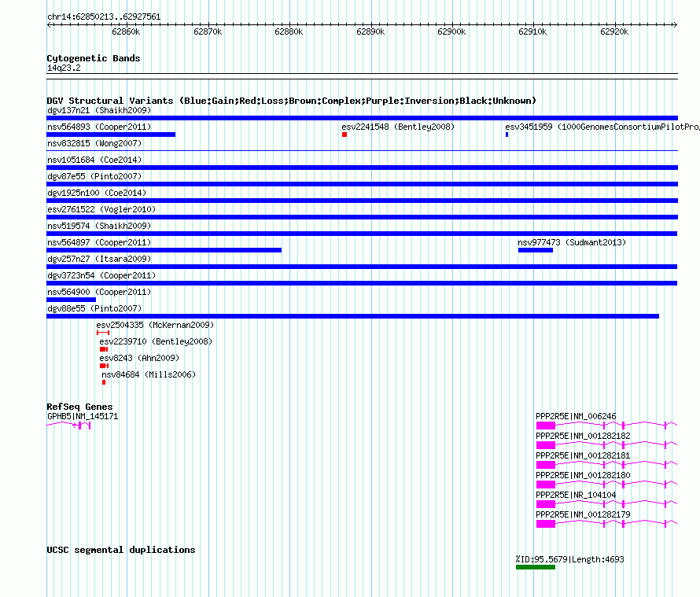This screenshot has width=700, height=597.
Task: Select the green segmental duplication bar
Action: point(536,567)
